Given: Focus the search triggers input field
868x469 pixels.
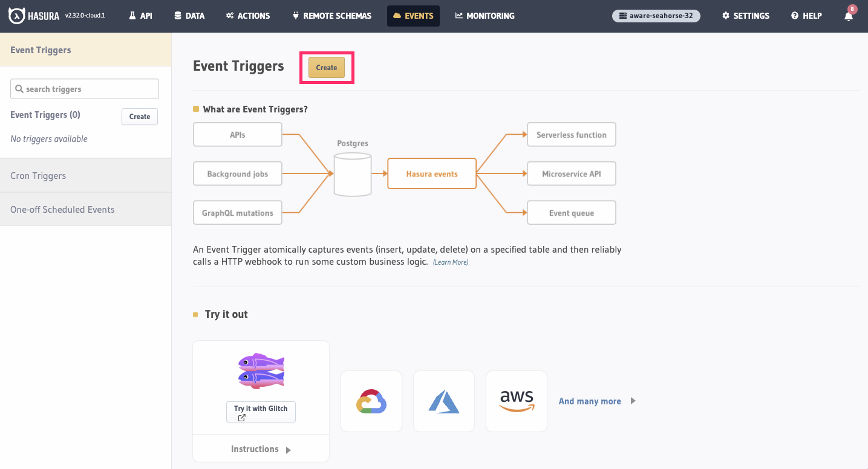Looking at the screenshot, I should click(85, 89).
